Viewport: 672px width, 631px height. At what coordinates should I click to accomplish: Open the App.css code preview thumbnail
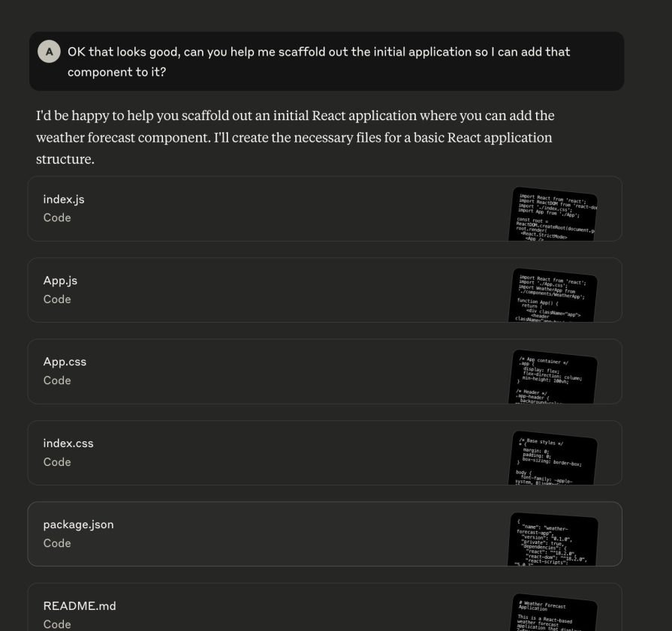[x=554, y=377]
